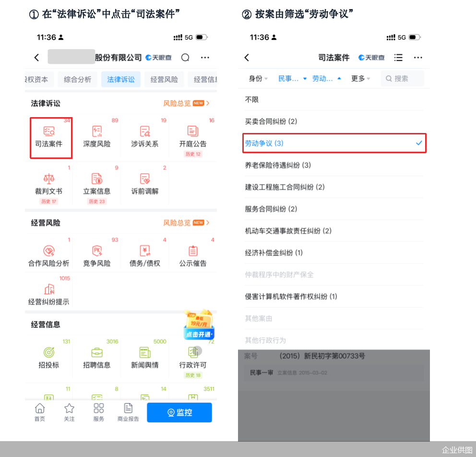The width and height of the screenshot is (476, 457).
Task: Tap the 仲裁程序中的财产保全 greyed option
Action: tap(334, 275)
